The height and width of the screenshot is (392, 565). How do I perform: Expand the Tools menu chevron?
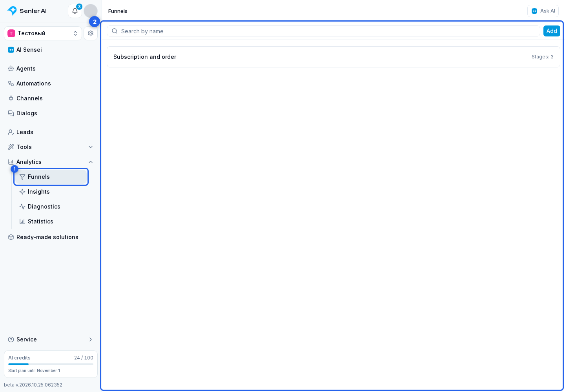click(x=91, y=147)
